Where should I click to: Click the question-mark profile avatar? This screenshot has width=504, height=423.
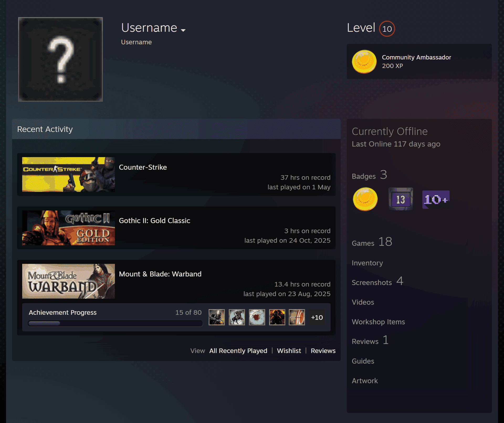[60, 59]
